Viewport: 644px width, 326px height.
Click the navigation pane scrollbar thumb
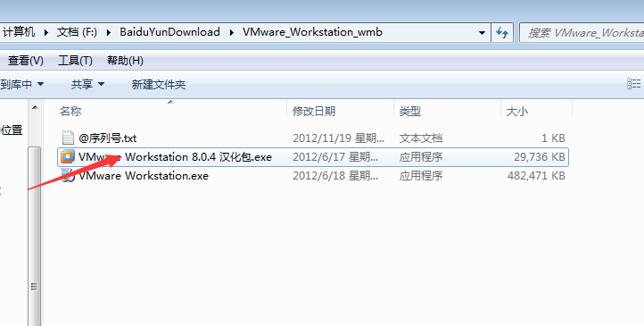pyautogui.click(x=35, y=236)
